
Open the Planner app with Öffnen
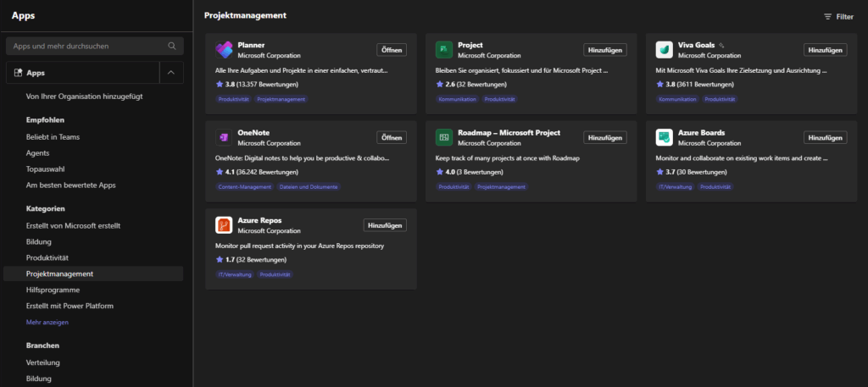pyautogui.click(x=392, y=50)
